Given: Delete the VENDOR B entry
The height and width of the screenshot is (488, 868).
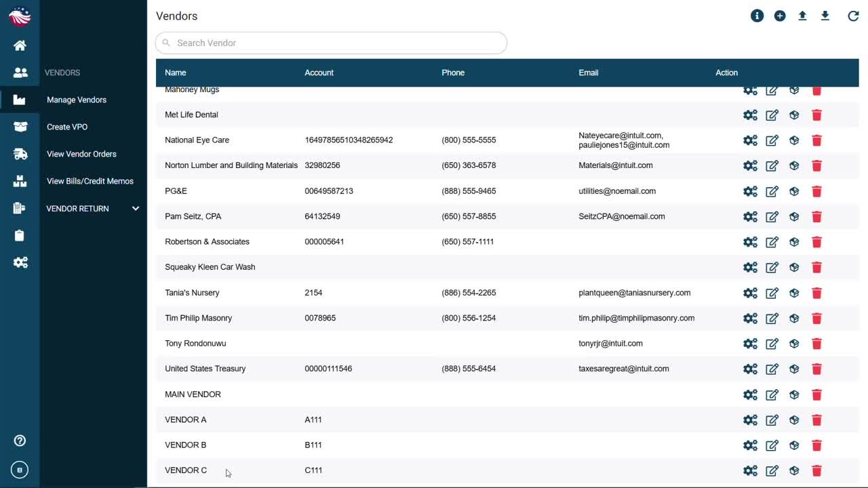Looking at the screenshot, I should [816, 445].
